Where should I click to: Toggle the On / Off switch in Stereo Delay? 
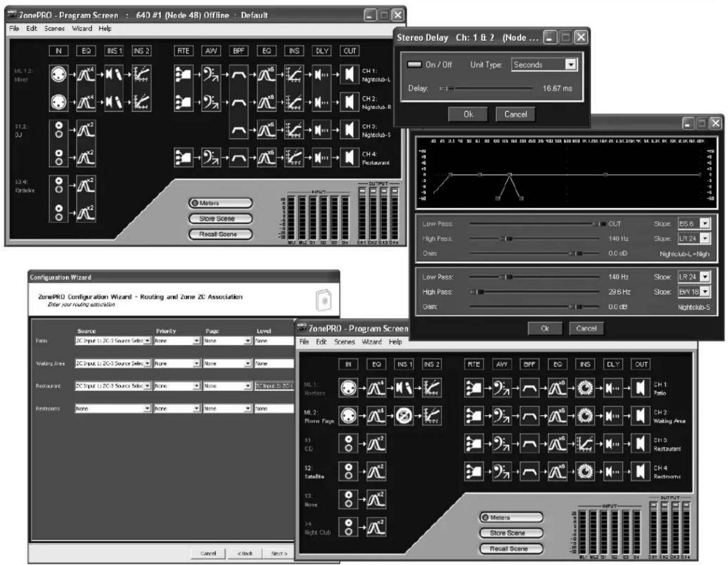click(415, 64)
